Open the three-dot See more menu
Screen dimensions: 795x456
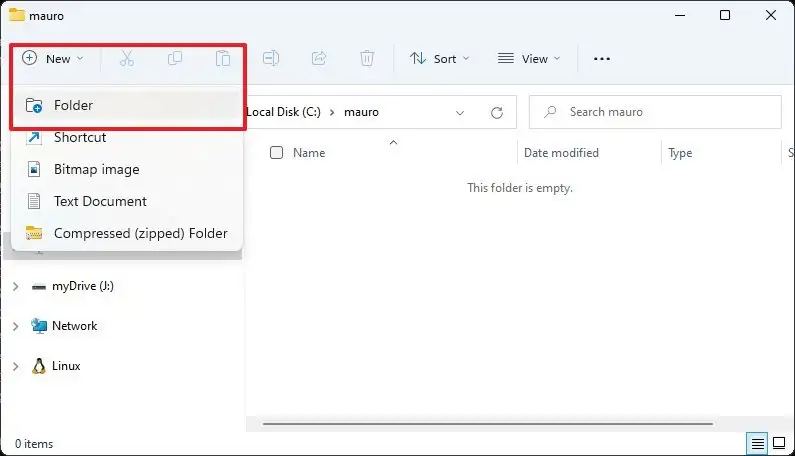tap(602, 59)
